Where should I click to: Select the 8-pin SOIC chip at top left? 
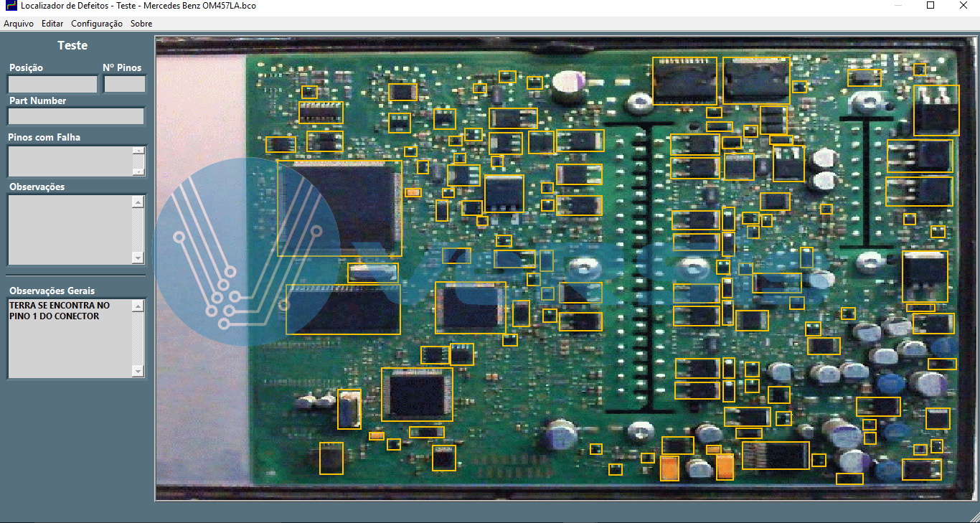click(x=321, y=113)
